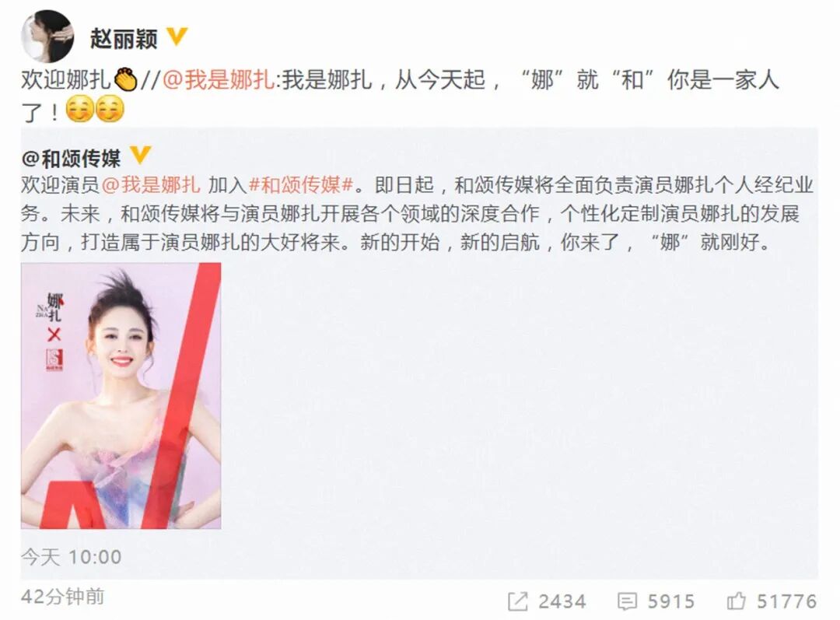Click 和颂传媒's verified V badge
The width and height of the screenshot is (840, 620).
tap(140, 156)
